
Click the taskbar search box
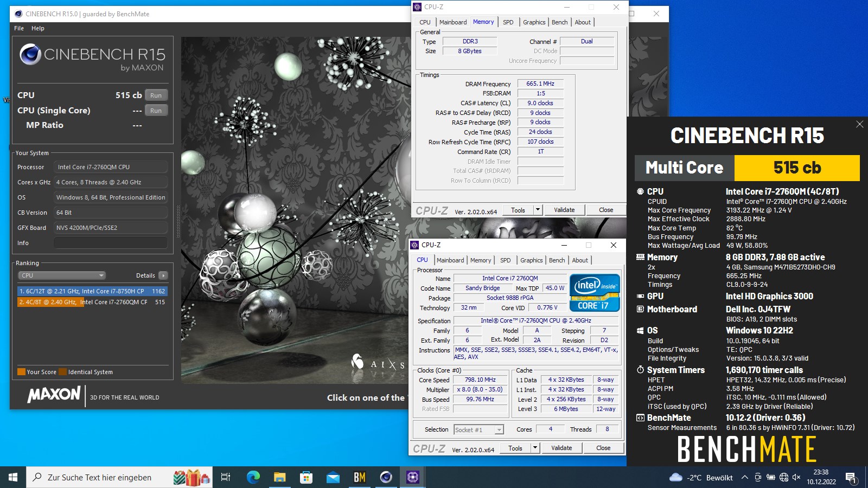coord(119,477)
